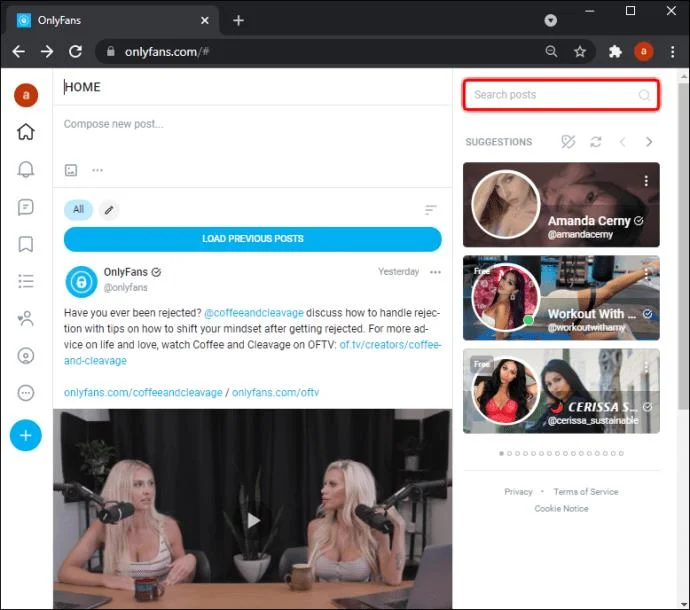The image size is (690, 610).
Task: Close the OnlyFans tab
Action: 205,20
